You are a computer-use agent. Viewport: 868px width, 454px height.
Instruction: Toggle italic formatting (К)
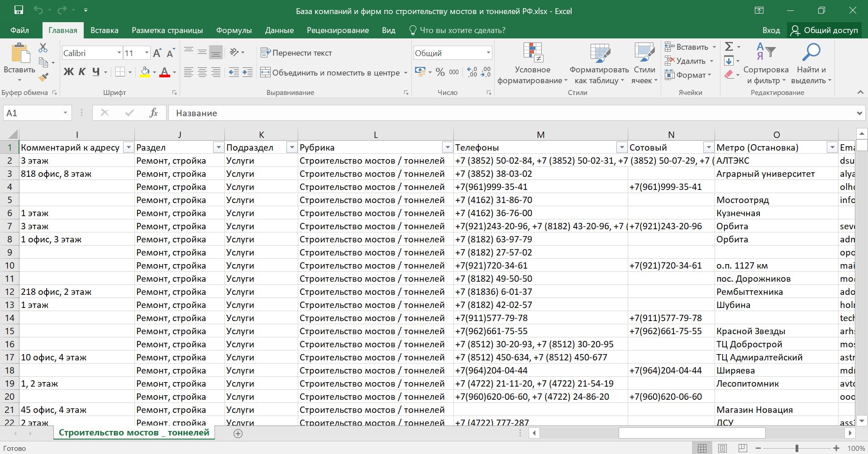click(82, 72)
